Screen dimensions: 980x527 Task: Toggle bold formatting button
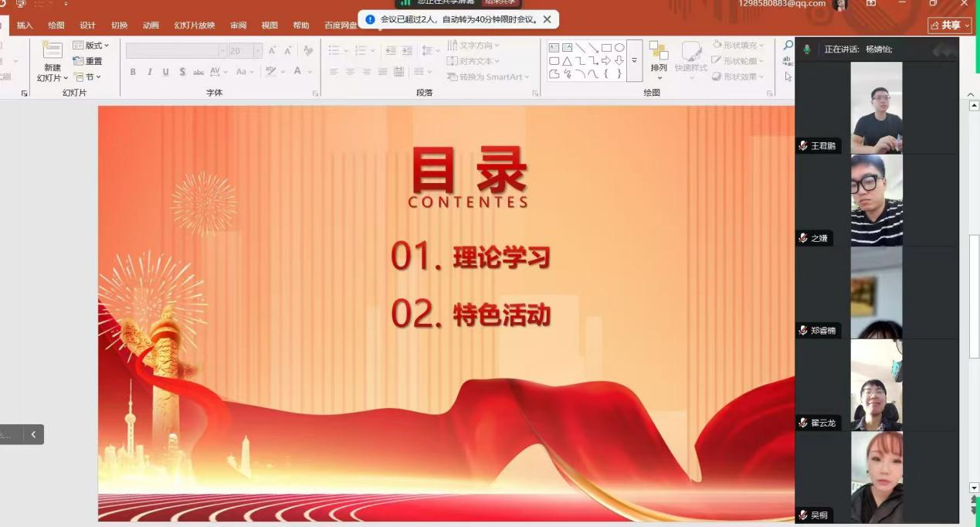tap(133, 72)
